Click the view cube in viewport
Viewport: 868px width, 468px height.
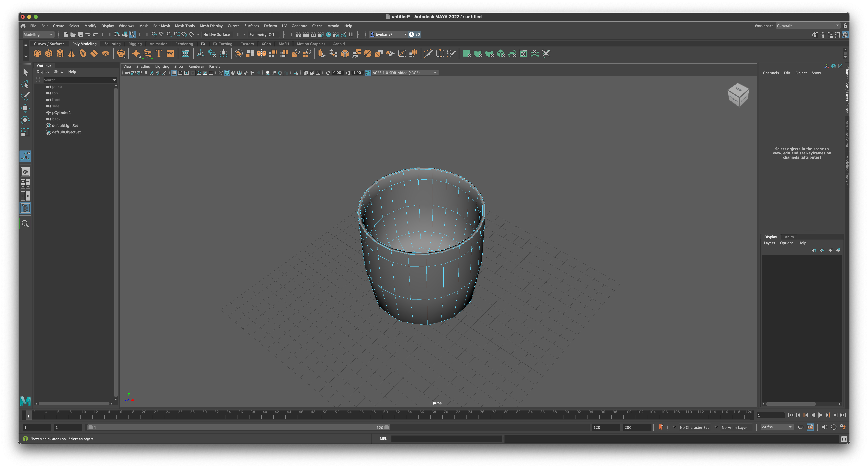click(738, 95)
